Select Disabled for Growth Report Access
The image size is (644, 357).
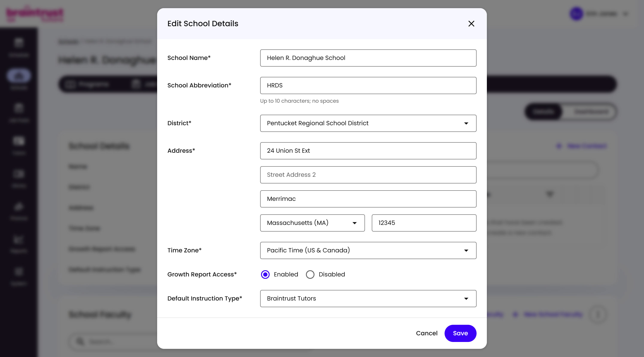pos(310,275)
